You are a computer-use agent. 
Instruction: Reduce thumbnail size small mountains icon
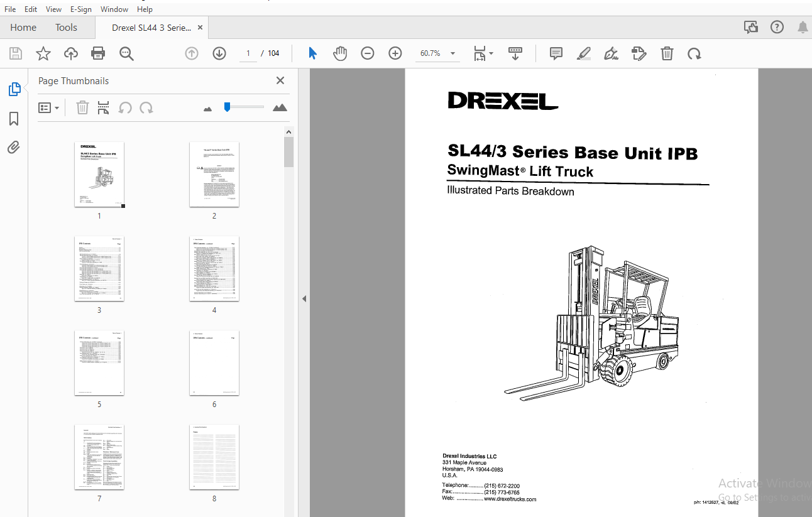pyautogui.click(x=208, y=109)
